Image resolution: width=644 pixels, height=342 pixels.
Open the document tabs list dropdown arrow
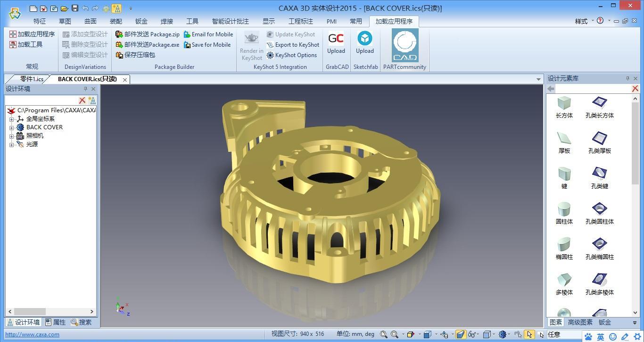[538, 79]
